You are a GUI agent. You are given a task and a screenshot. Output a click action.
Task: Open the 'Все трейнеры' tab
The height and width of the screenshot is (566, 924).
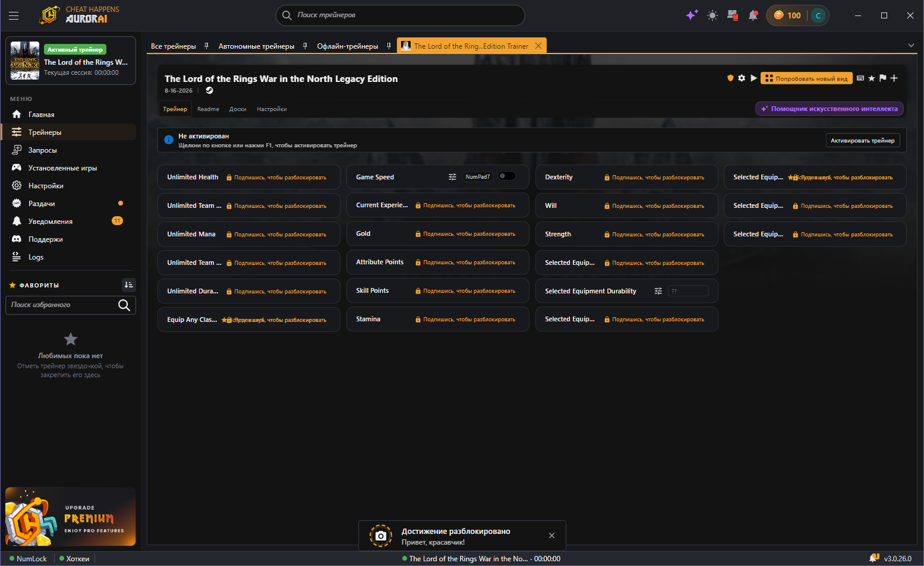[174, 46]
